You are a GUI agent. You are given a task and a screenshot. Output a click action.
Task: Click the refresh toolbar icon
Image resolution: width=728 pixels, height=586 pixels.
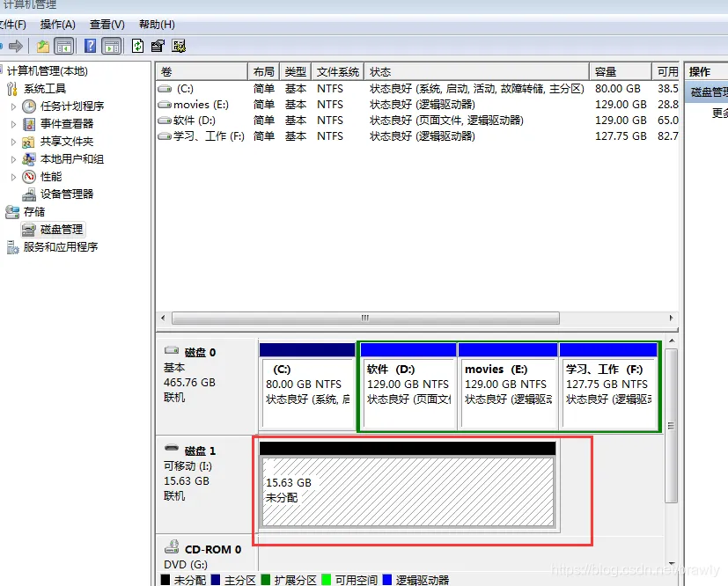click(x=137, y=46)
